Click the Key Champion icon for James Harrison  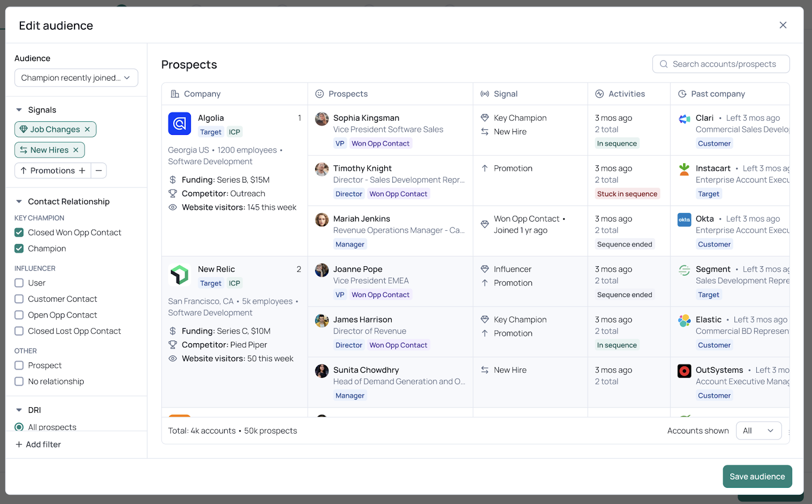pos(485,319)
